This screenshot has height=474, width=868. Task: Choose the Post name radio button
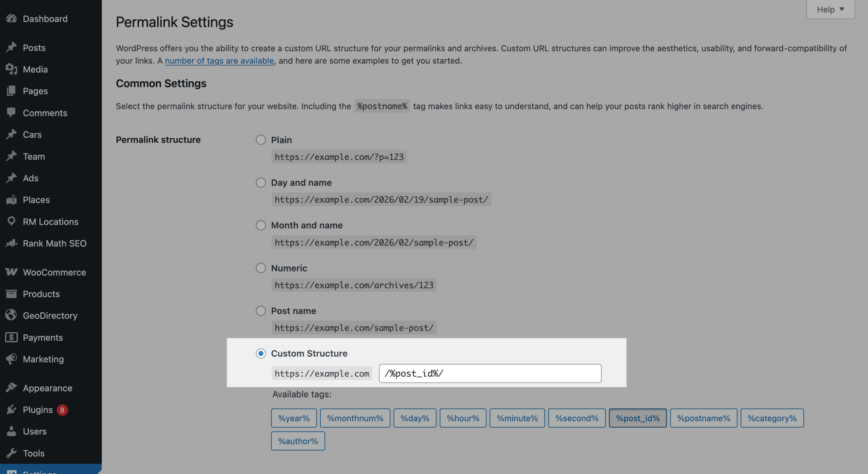pyautogui.click(x=260, y=311)
